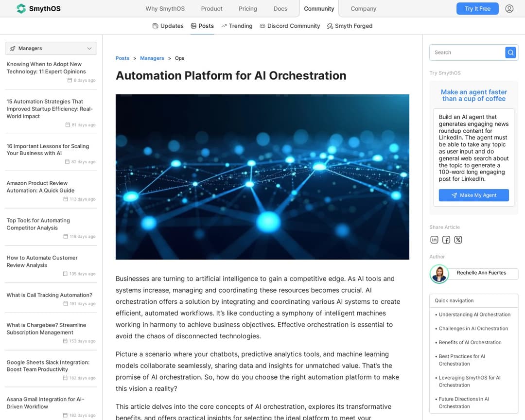Open the user account profile icon
The image size is (525, 420).
(x=509, y=9)
